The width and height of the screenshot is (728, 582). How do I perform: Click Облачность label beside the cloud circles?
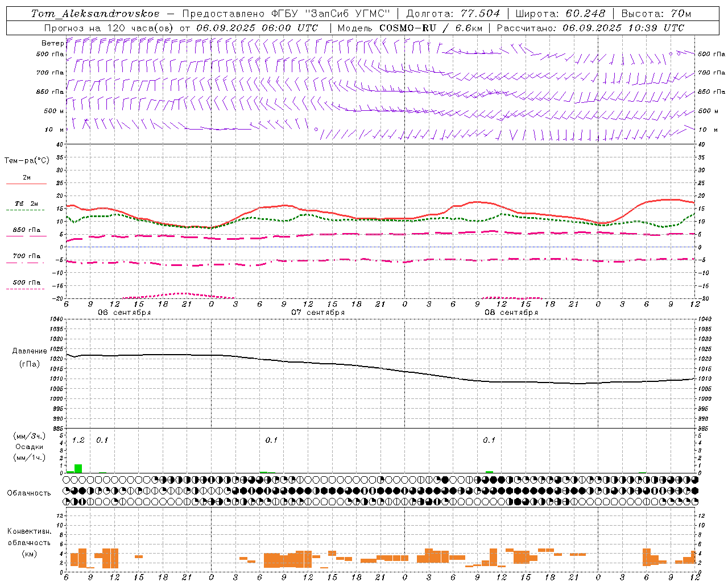pyautogui.click(x=29, y=493)
